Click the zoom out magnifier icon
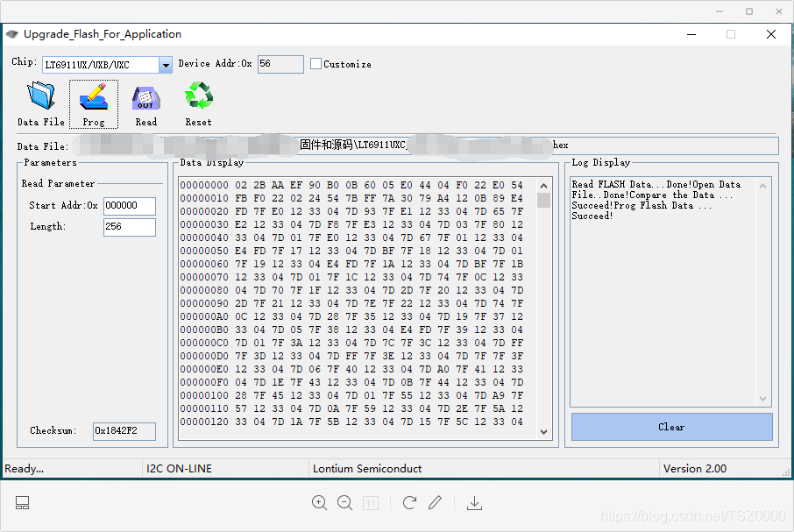 click(344, 503)
